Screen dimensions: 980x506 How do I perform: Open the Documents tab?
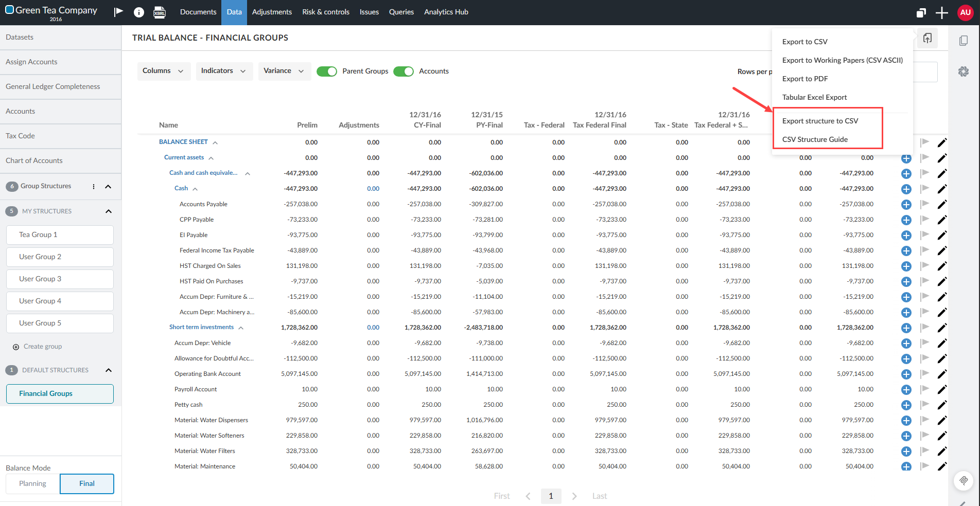[198, 12]
